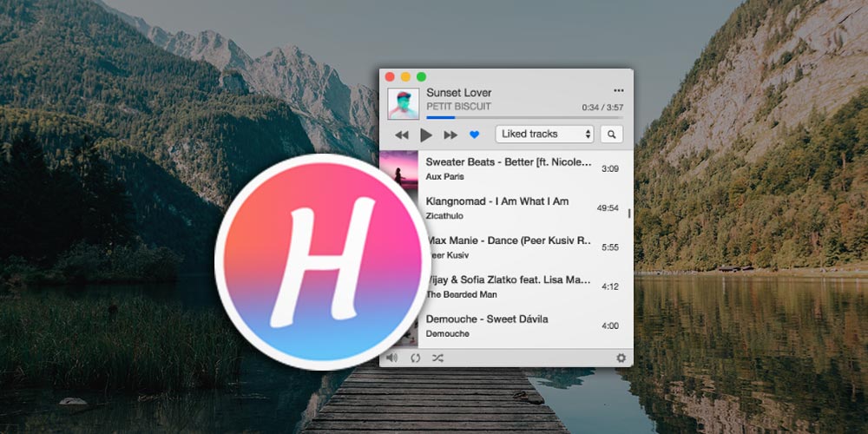Maximize the player with the green button
Image resolution: width=868 pixels, height=434 pixels.
click(421, 77)
